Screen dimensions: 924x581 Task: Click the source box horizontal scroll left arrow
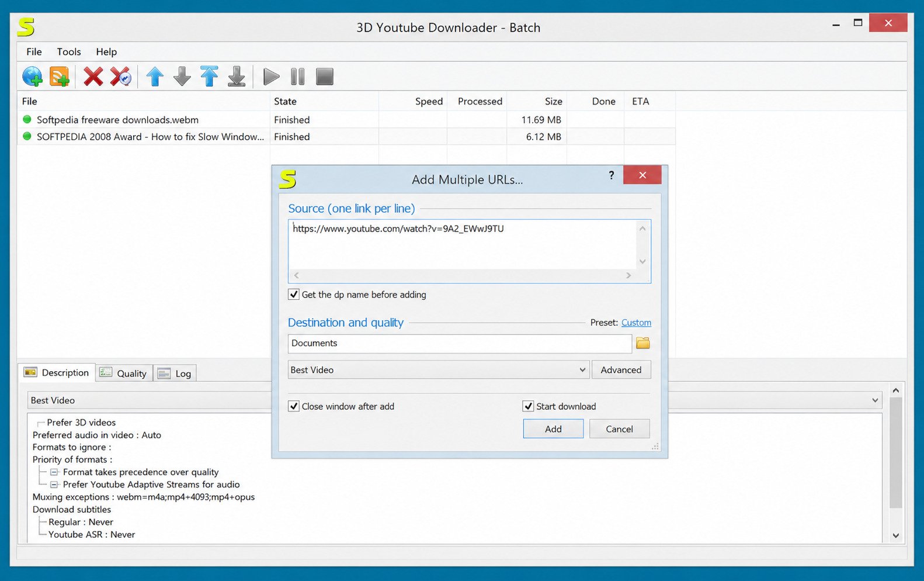[x=297, y=275]
